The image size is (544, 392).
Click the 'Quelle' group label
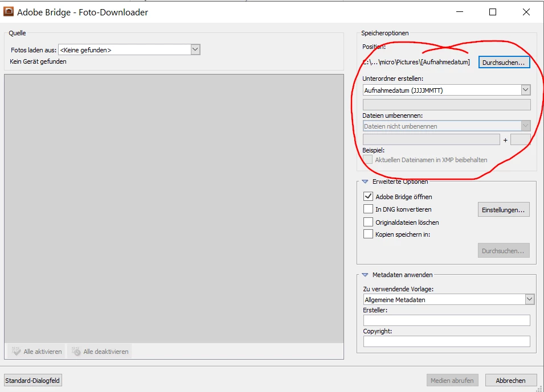17,33
